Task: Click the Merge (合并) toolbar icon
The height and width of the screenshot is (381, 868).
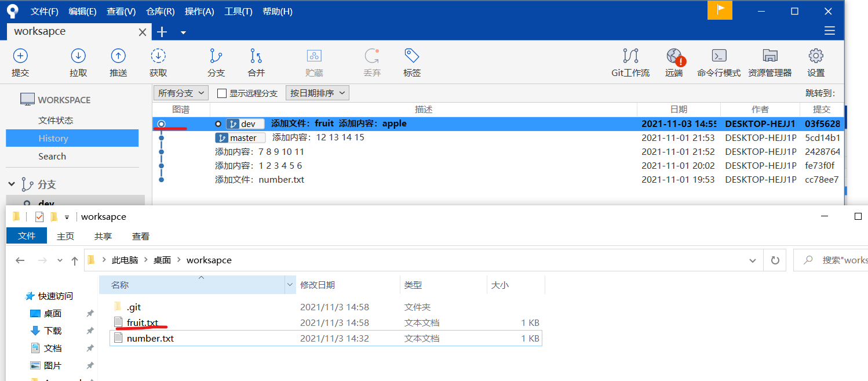Action: [256, 56]
